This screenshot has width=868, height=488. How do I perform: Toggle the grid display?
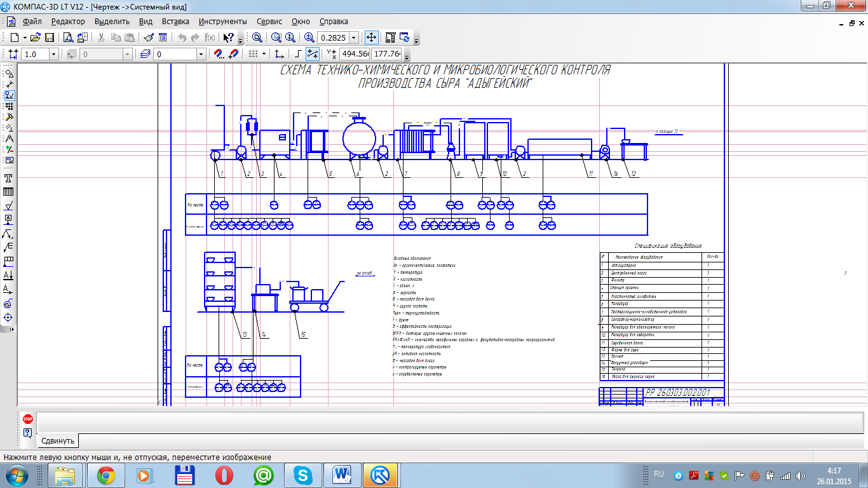[253, 54]
